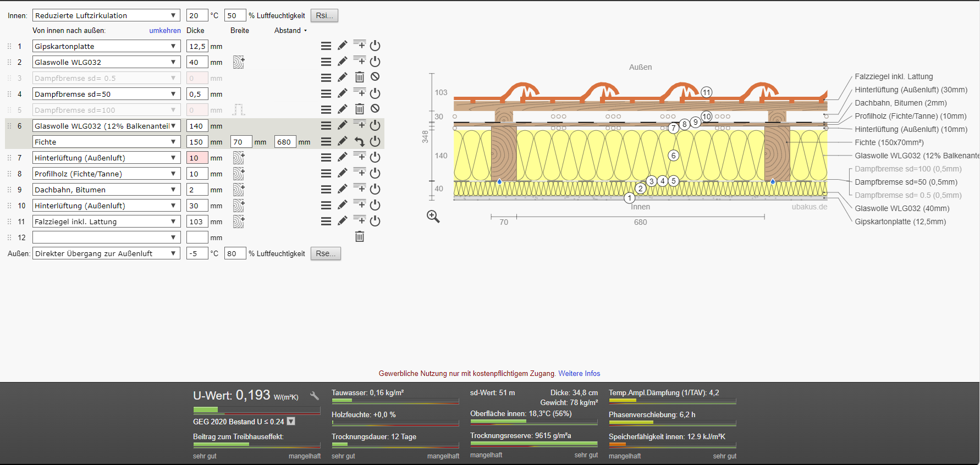Delete the empty layer 12 with the trash icon
Screen dimensions: 980x465
[359, 237]
